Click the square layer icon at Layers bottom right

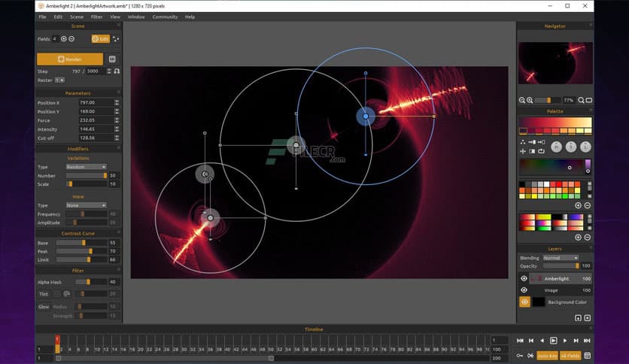tap(588, 318)
